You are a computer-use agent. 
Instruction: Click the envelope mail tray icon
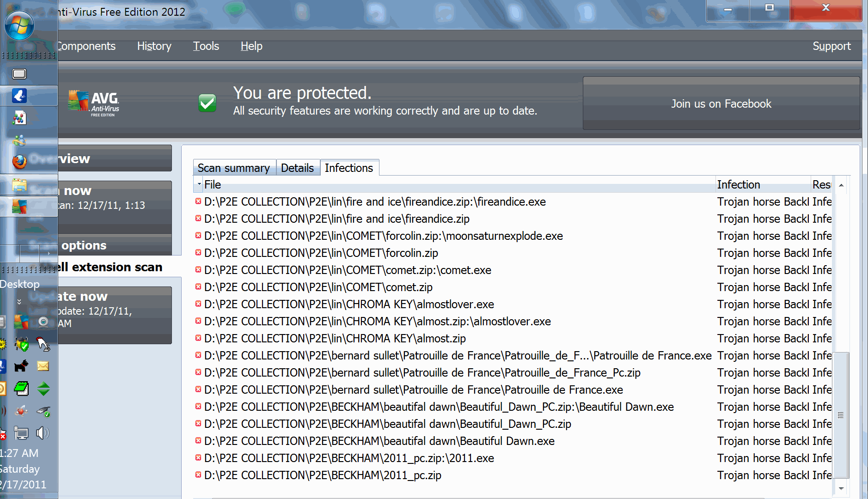(x=43, y=366)
